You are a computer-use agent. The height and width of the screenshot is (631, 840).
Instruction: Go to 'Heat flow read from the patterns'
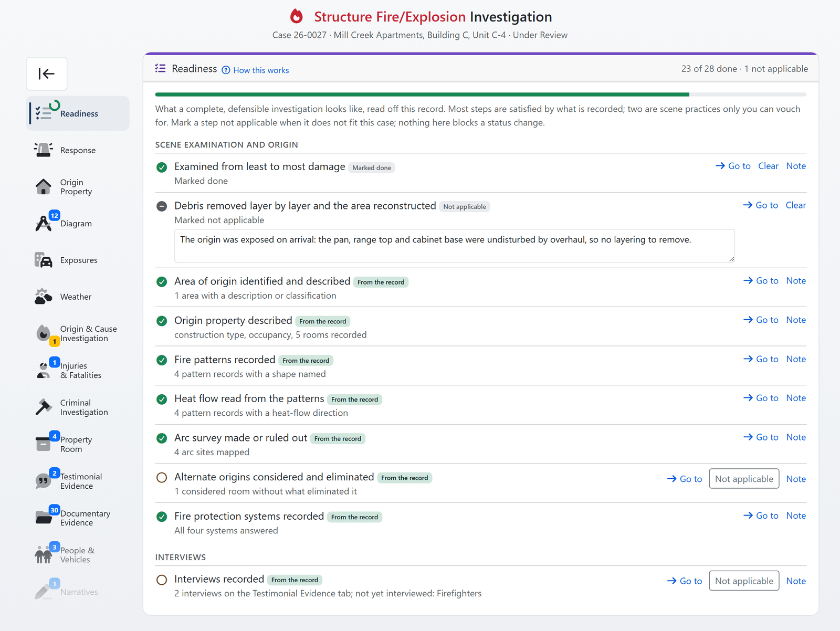[761, 398]
